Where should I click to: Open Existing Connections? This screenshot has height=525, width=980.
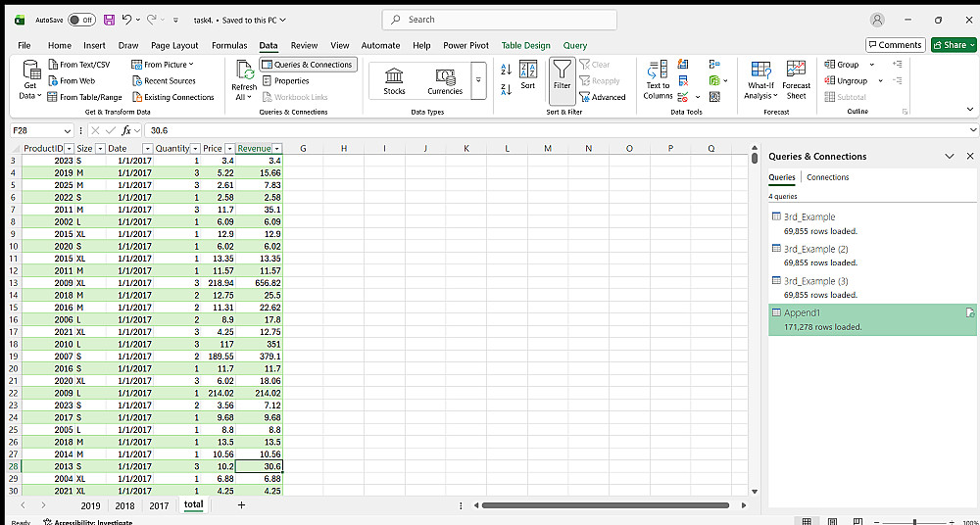pos(173,97)
